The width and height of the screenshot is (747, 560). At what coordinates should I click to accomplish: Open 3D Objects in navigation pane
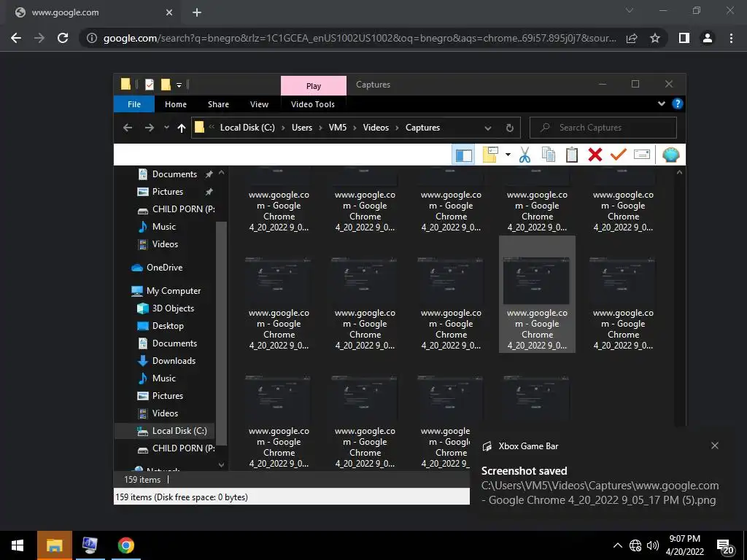pyautogui.click(x=173, y=308)
